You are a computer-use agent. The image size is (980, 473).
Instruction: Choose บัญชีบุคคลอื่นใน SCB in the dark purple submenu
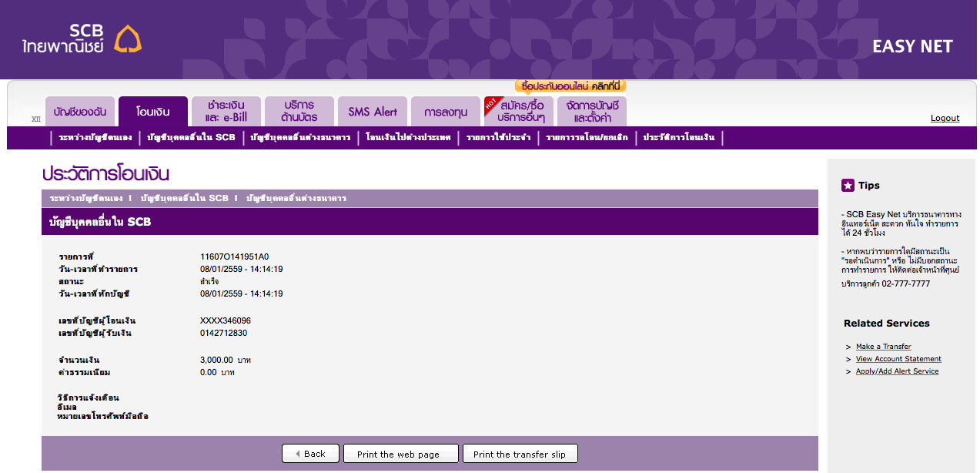191,138
